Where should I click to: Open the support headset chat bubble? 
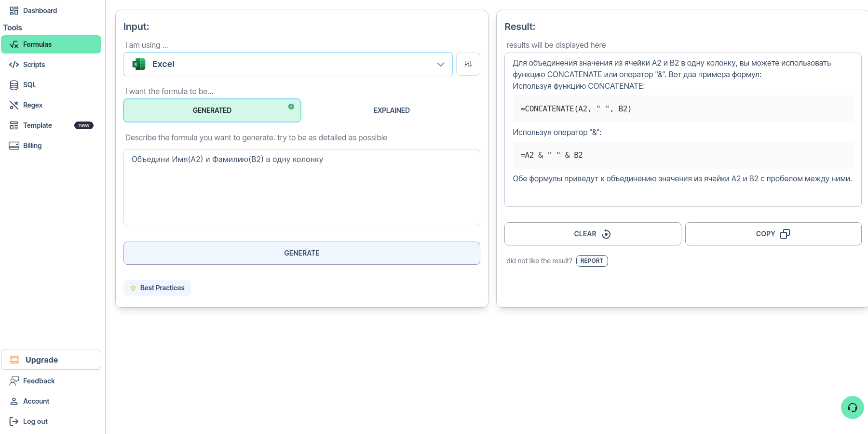click(x=852, y=407)
